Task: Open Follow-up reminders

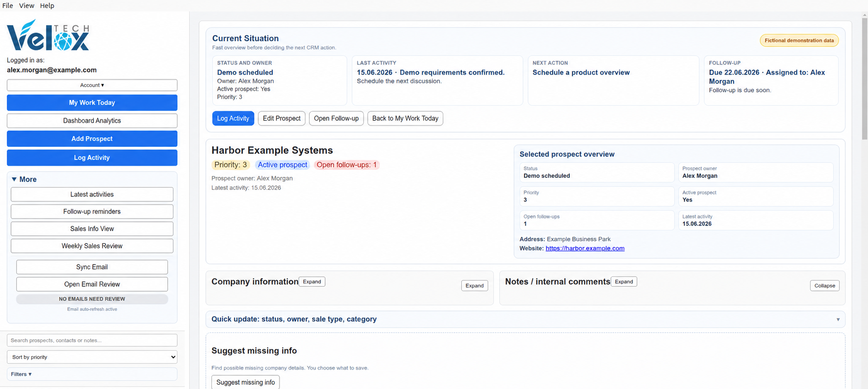Action: click(x=92, y=212)
